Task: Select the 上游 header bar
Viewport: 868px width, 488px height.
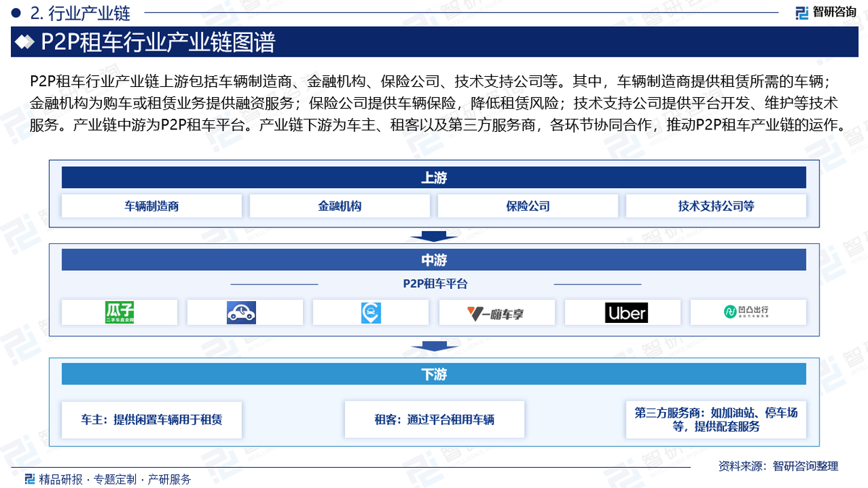Action: click(434, 177)
